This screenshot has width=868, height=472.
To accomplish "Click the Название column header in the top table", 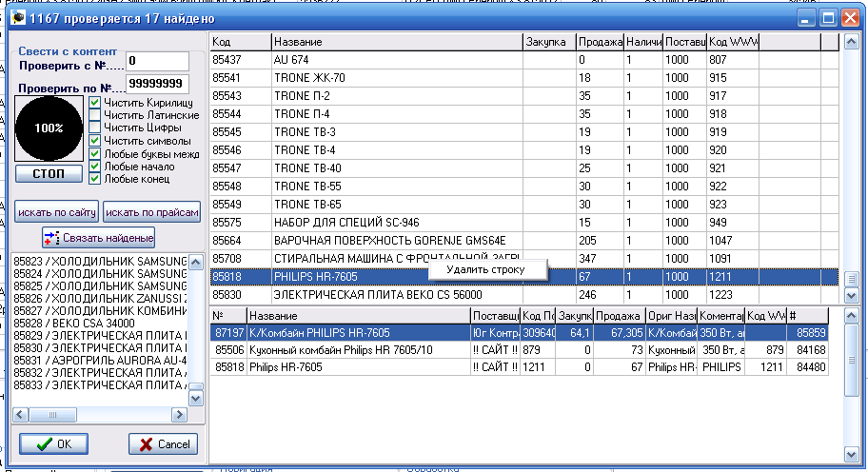I will coord(395,43).
